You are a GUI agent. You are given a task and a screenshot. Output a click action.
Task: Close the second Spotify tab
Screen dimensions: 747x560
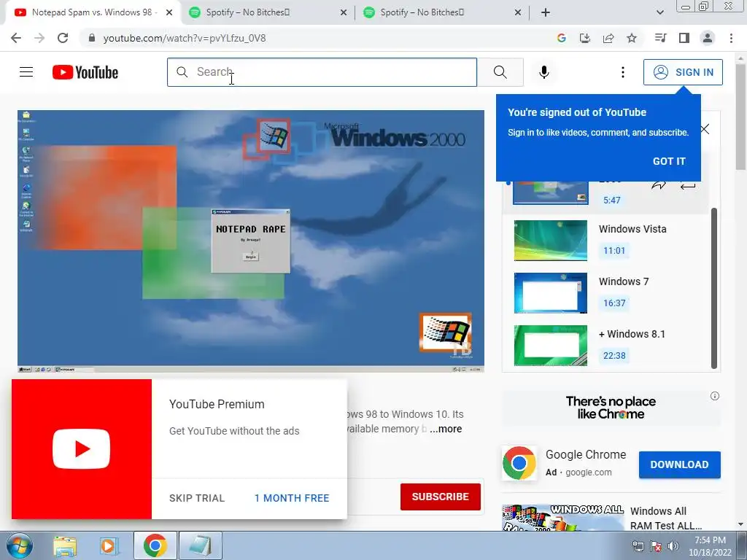pyautogui.click(x=518, y=12)
